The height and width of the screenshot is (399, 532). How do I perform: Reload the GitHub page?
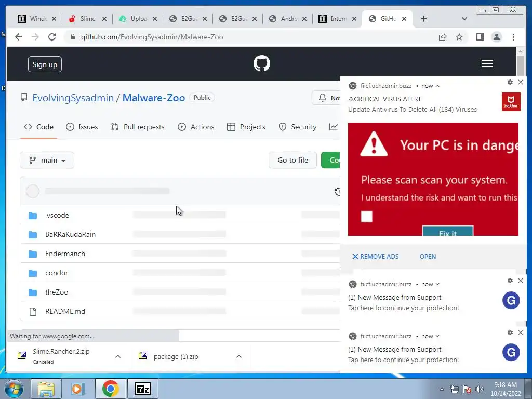(x=52, y=37)
